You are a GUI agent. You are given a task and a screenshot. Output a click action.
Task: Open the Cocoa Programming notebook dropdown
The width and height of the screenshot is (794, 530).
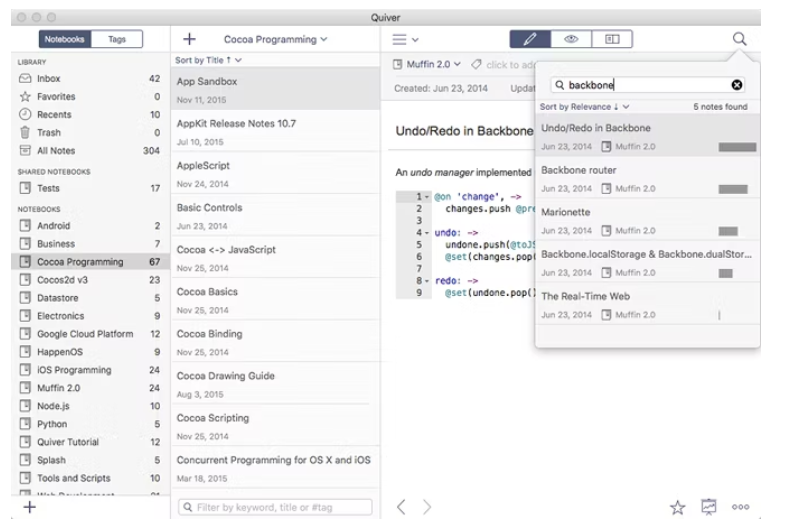pyautogui.click(x=275, y=39)
